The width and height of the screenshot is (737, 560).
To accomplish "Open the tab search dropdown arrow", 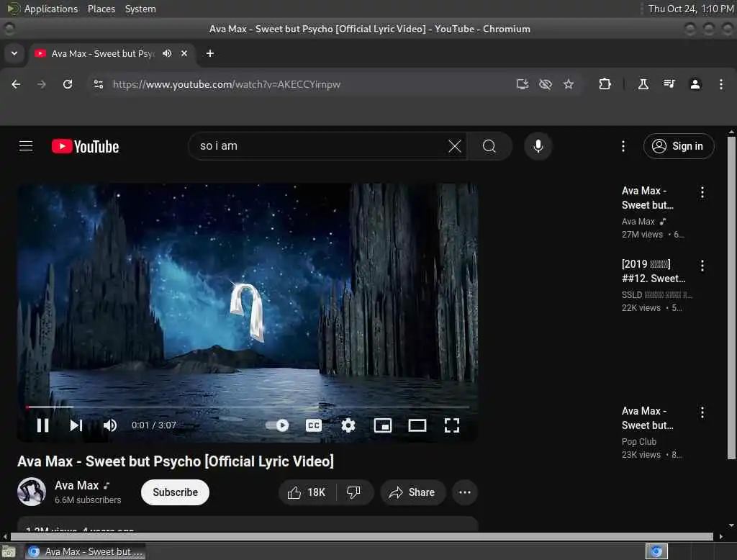I will 14,53.
